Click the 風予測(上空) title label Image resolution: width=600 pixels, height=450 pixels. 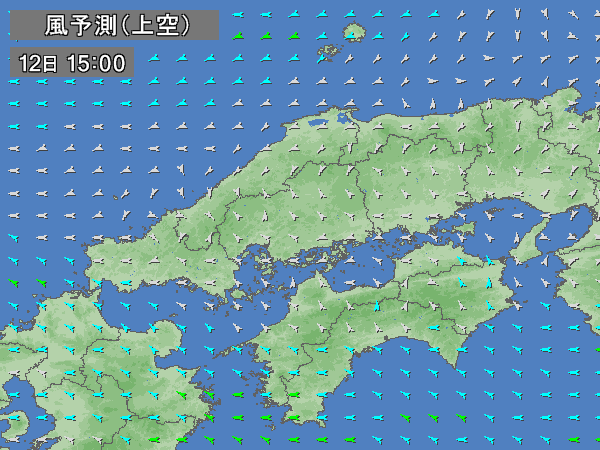coord(115,25)
